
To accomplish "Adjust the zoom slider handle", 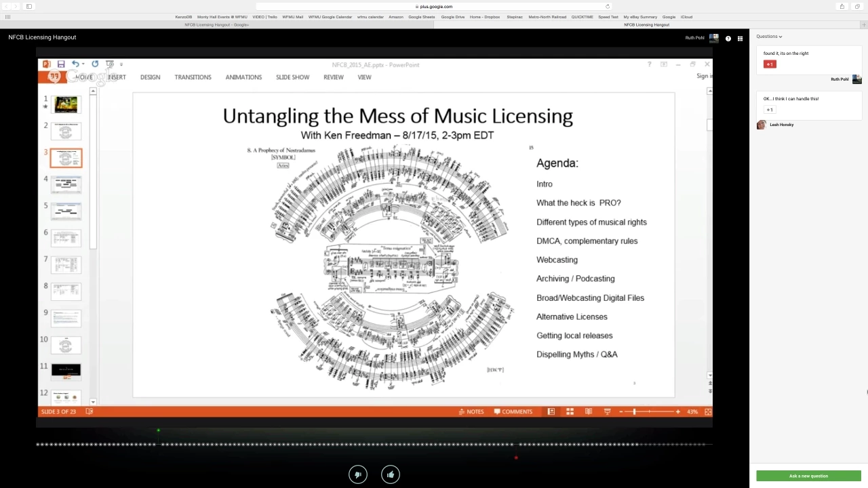I will 634,411.
